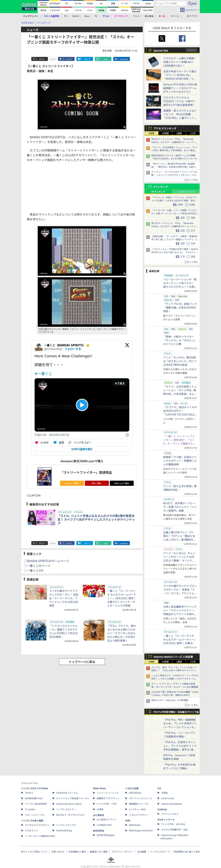Click the magnifier zoom icon on COMING SOON image
Image resolution: width=221 pixels, height=868 pixels.
(124, 127)
